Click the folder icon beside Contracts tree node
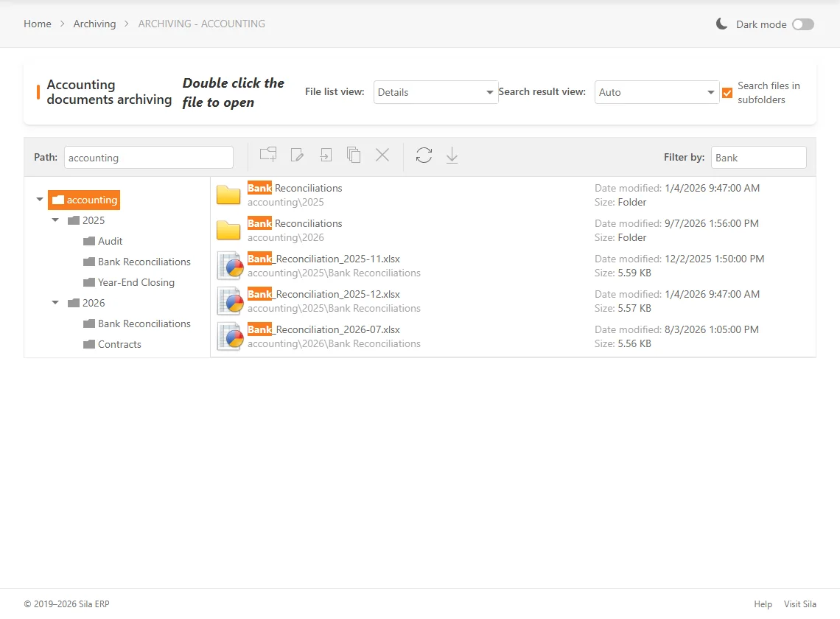The height and width of the screenshot is (619, 840). [89, 344]
